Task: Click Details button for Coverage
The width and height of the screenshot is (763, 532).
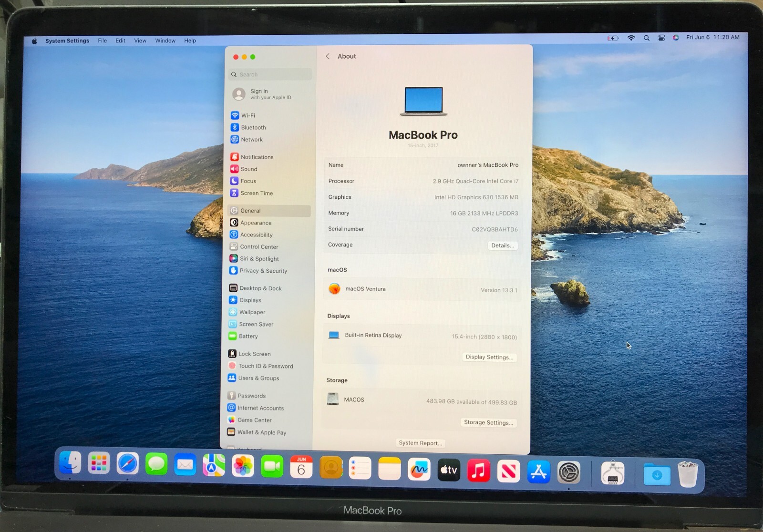Action: pyautogui.click(x=503, y=246)
